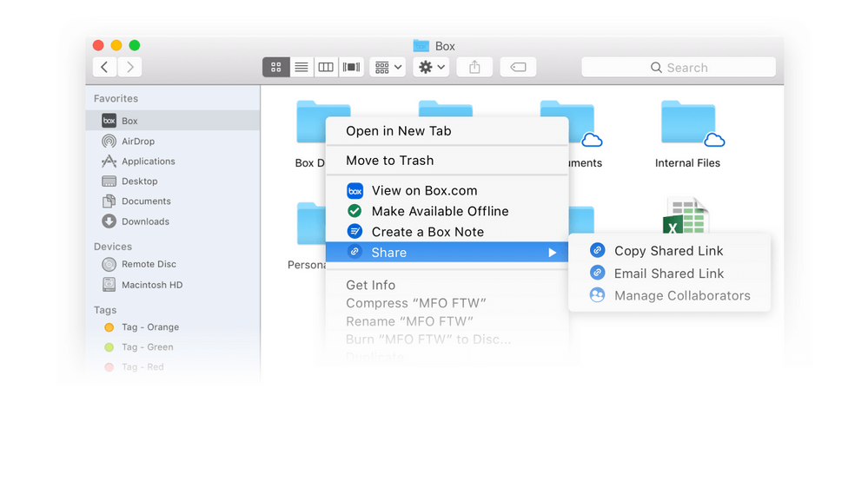Click the Box Note pencil icon
The image size is (868, 488).
pos(354,231)
